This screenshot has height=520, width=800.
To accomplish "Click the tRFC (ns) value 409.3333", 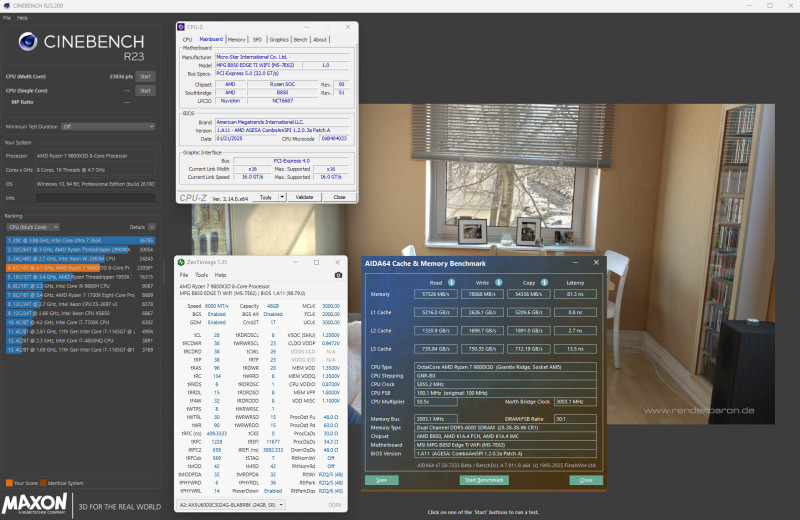I will (x=216, y=434).
